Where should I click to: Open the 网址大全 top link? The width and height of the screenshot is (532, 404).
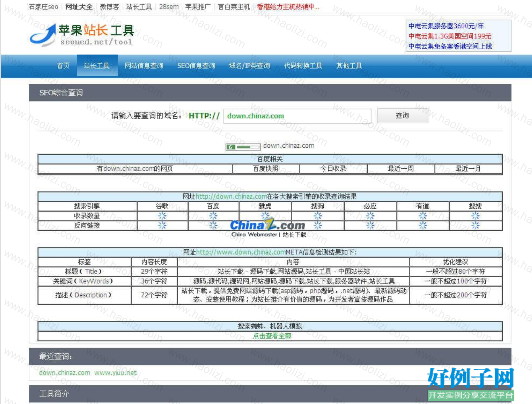pyautogui.click(x=79, y=7)
